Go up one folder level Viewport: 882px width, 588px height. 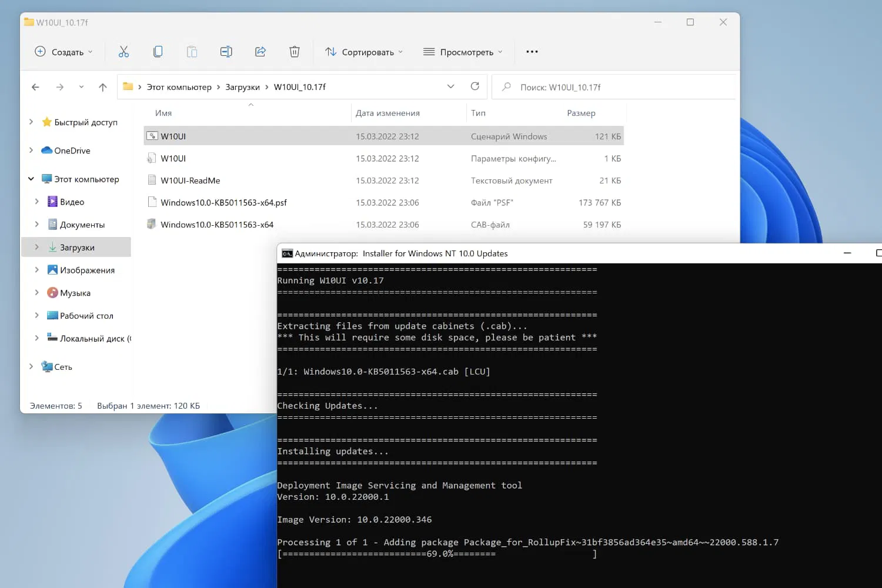pyautogui.click(x=103, y=87)
